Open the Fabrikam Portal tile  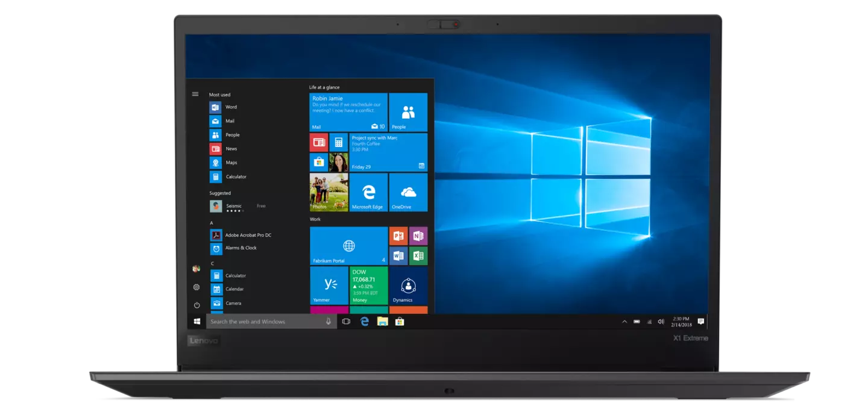(348, 246)
